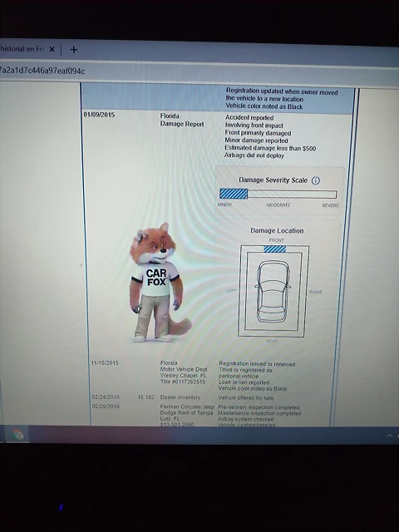This screenshot has height=532, width=399.
Task: Click the car outline in Damage Location diagram
Action: pyautogui.click(x=273, y=292)
